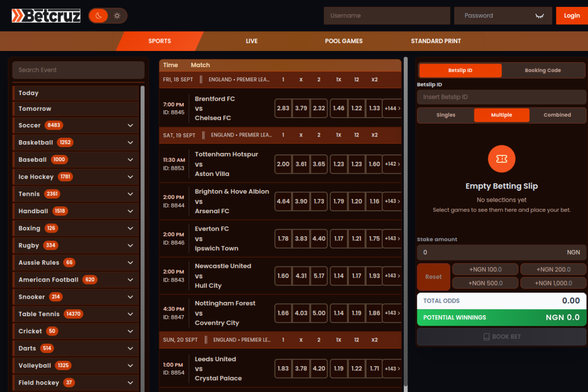Expand the Volleyball category chevron

tap(130, 365)
